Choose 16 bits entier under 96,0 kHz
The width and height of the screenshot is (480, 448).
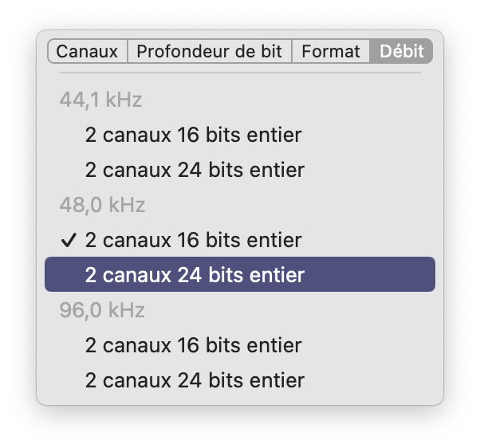(x=240, y=345)
